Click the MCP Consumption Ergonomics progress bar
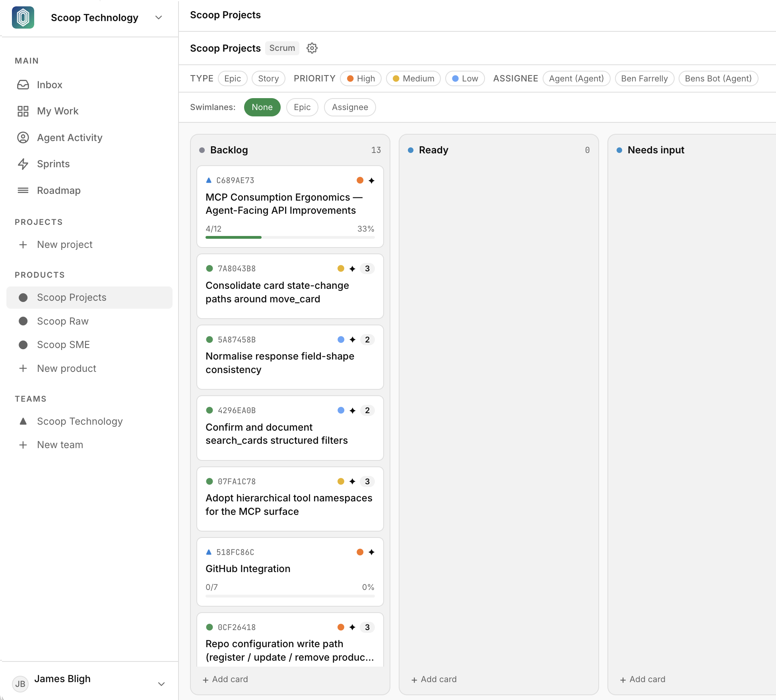This screenshot has height=700, width=776. click(290, 237)
